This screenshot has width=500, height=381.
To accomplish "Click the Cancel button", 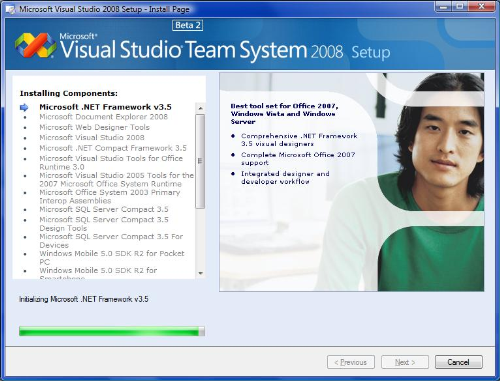I will tap(459, 362).
